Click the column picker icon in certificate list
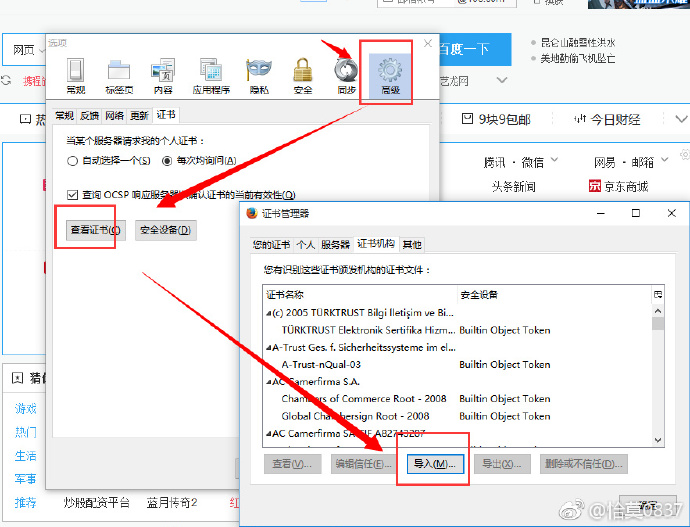This screenshot has height=527, width=690. click(x=658, y=295)
